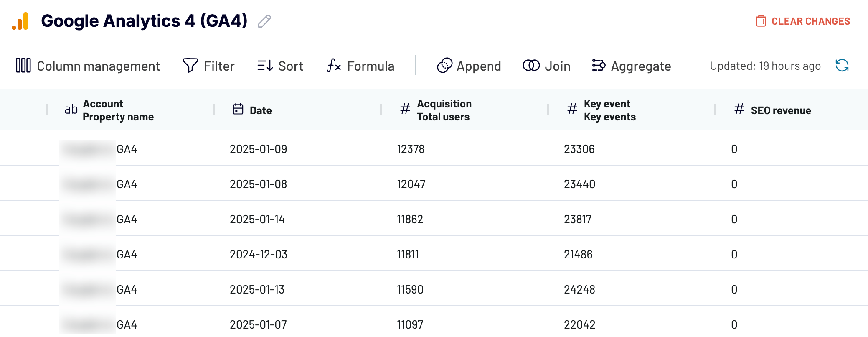Open the Filter option
Screen dimensions: 868x337
(x=209, y=66)
